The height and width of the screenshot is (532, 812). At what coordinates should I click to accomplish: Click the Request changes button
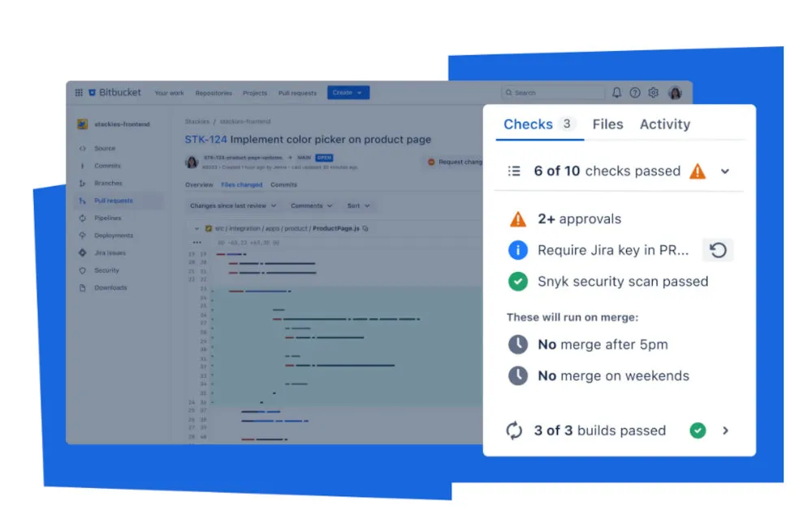pyautogui.click(x=454, y=162)
